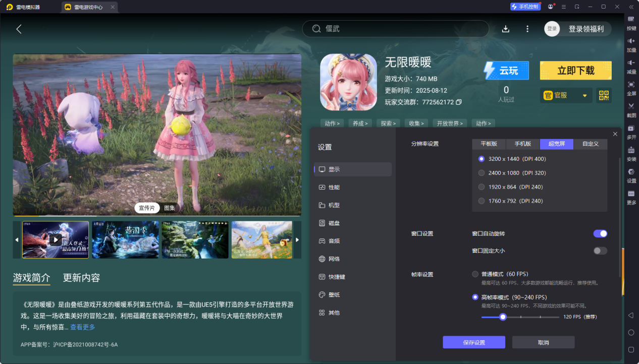Show the QR code for download
Image resolution: width=639 pixels, height=364 pixels.
coord(604,95)
